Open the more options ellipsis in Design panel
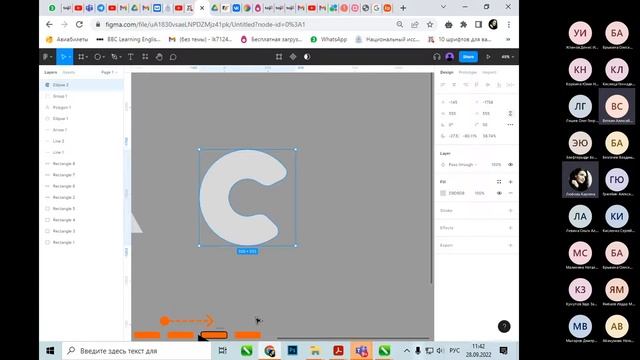The width and height of the screenshot is (640, 360). (x=510, y=124)
